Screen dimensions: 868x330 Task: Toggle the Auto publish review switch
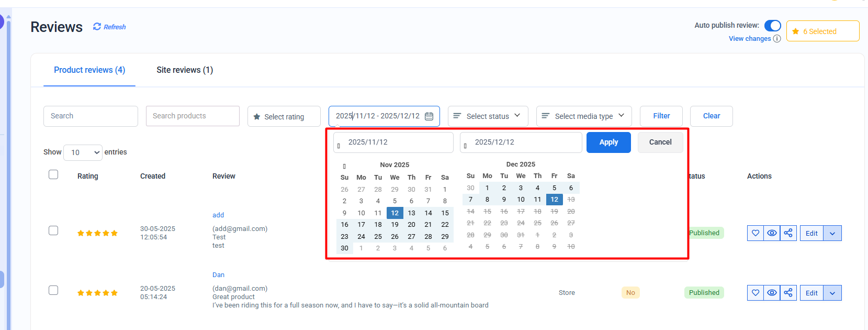coord(772,26)
